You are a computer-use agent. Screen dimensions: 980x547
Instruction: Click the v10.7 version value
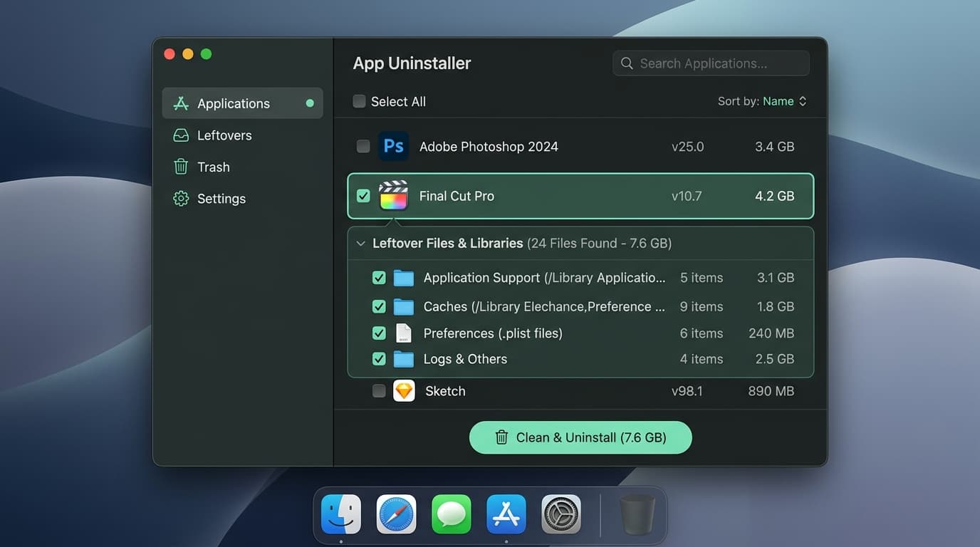[x=687, y=196]
